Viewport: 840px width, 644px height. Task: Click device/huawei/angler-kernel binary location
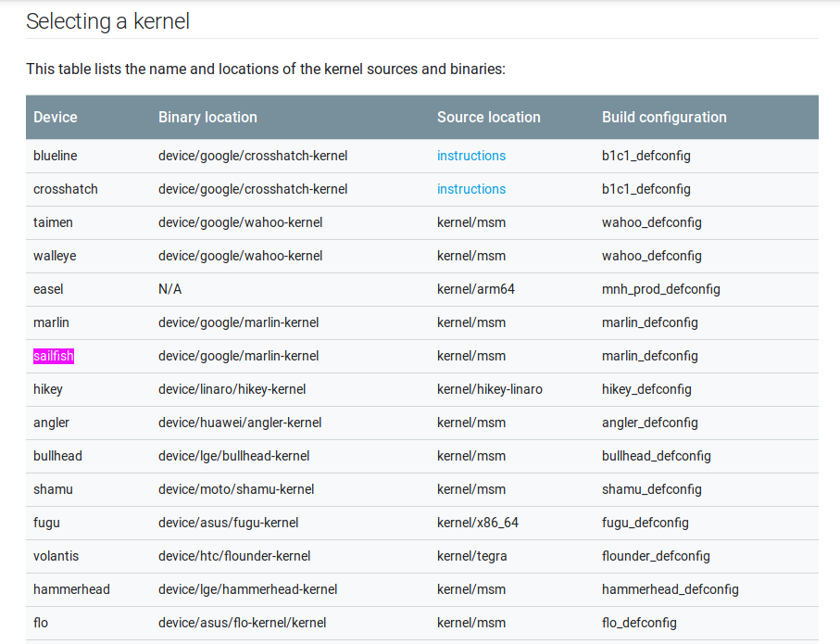[x=240, y=423]
